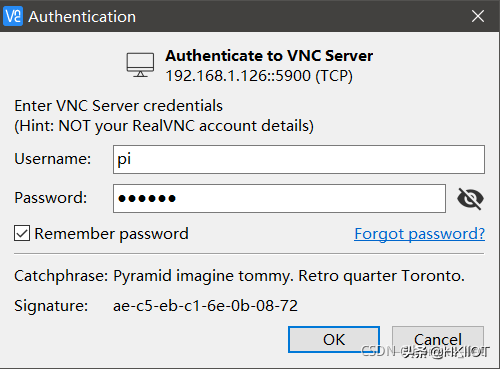Click the Password: label

tap(51, 198)
